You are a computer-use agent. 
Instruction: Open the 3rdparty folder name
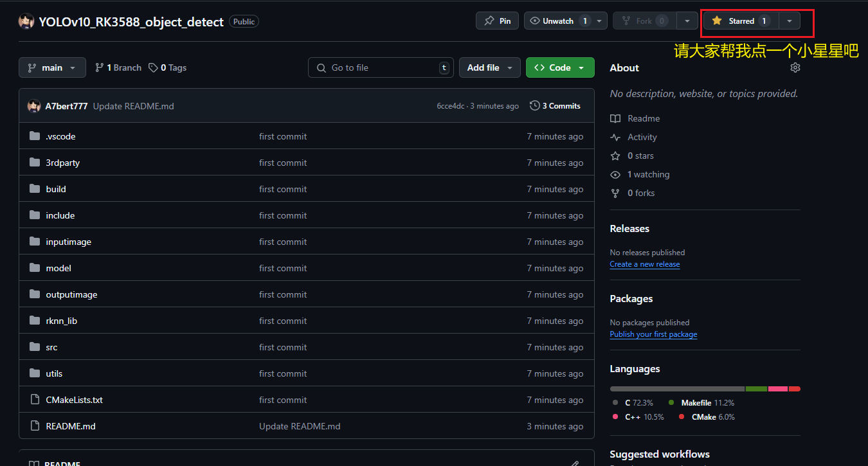[x=63, y=163]
